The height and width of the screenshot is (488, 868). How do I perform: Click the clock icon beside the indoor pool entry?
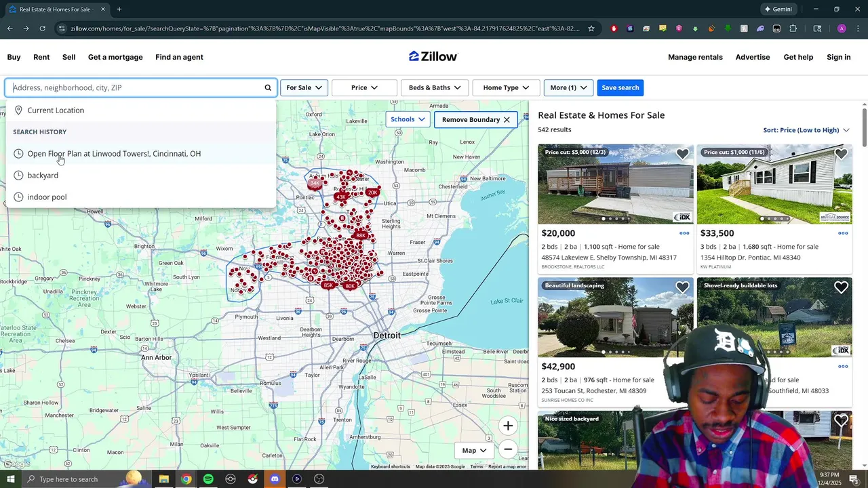click(x=18, y=197)
